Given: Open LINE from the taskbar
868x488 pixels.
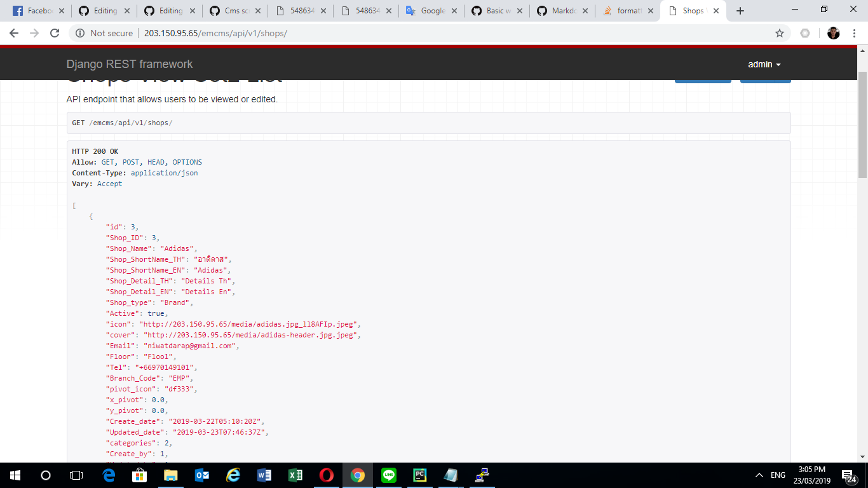Looking at the screenshot, I should click(389, 475).
